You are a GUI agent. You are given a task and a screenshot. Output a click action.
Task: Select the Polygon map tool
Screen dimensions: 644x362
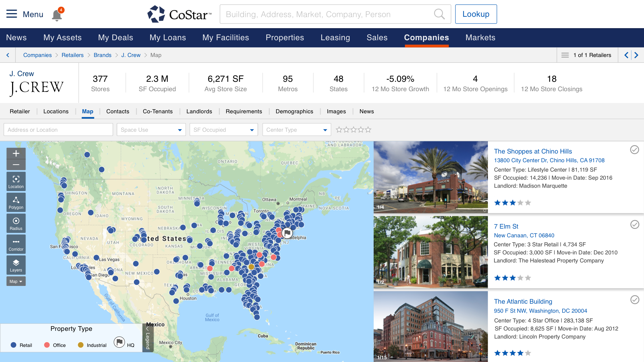(16, 202)
